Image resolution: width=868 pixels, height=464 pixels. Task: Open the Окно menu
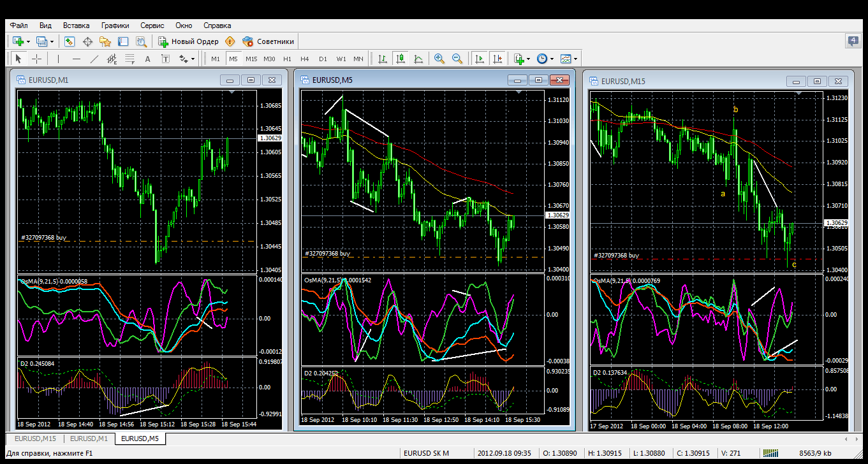point(184,25)
